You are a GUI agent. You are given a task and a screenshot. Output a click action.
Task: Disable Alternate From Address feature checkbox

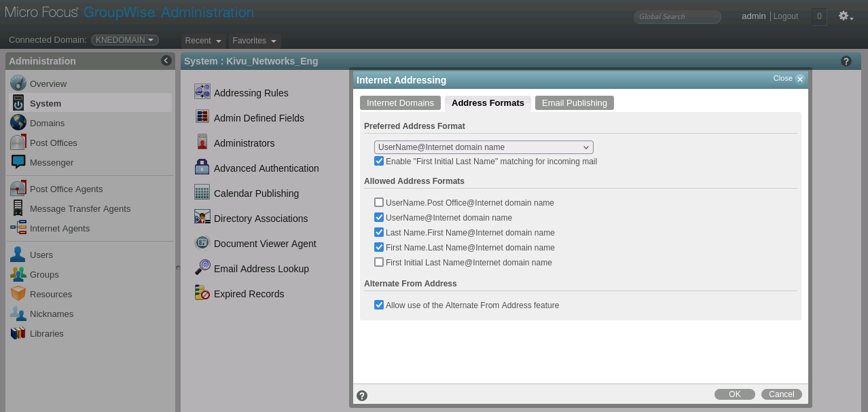[379, 305]
